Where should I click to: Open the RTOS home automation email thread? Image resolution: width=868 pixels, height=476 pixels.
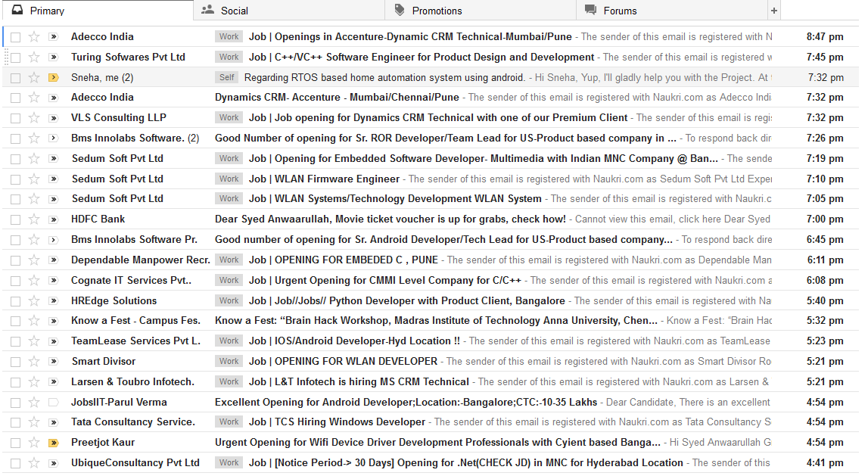tap(384, 77)
